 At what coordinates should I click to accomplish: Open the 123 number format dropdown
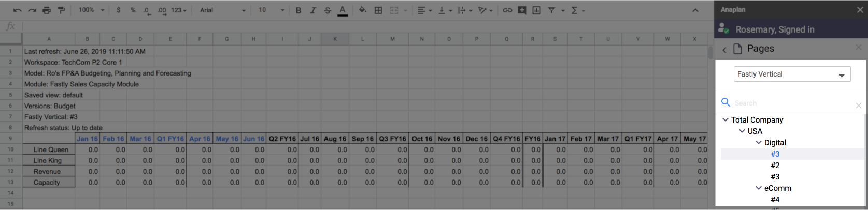pos(179,10)
